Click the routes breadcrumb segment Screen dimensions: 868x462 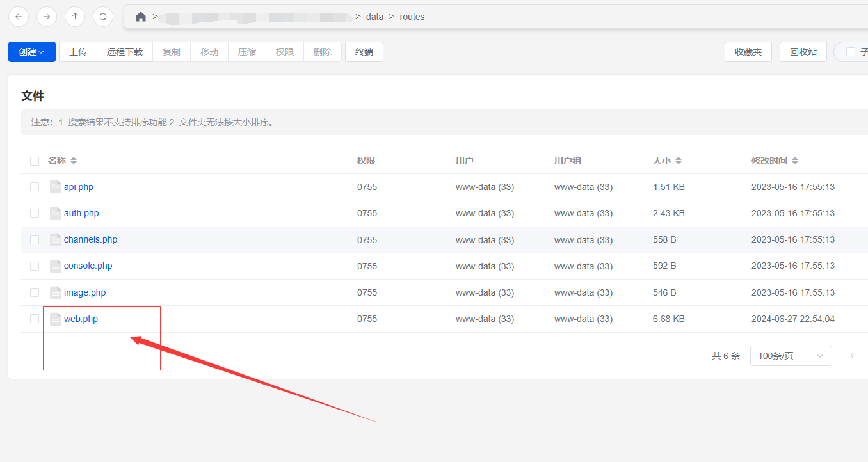click(x=412, y=17)
